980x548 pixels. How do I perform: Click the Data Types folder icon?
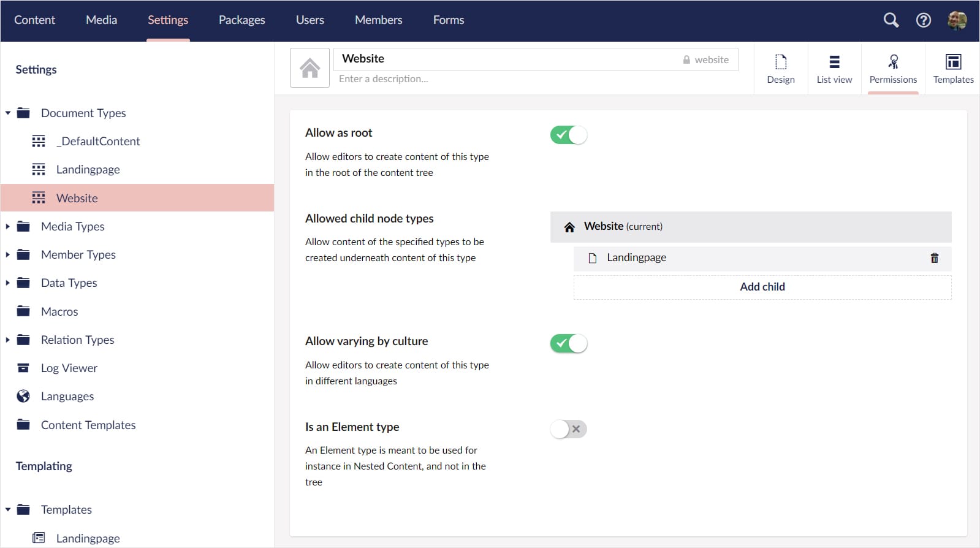coord(23,283)
